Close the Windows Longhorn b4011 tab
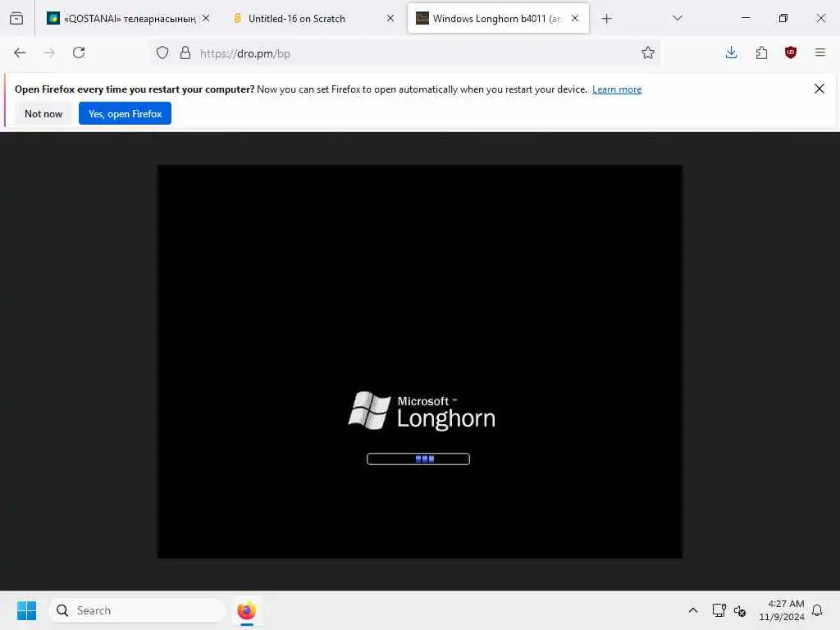840x630 pixels. tap(575, 18)
